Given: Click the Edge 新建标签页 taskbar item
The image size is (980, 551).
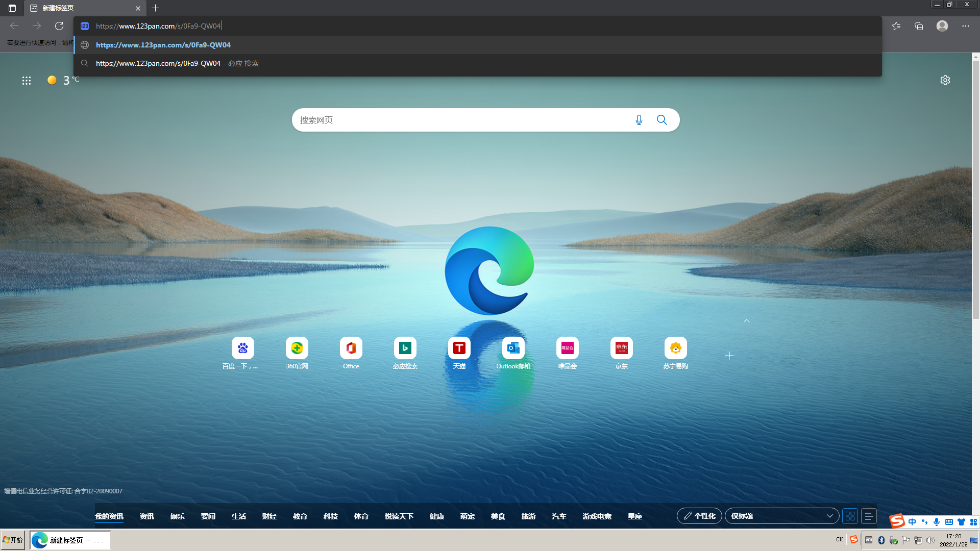Looking at the screenshot, I should point(70,540).
